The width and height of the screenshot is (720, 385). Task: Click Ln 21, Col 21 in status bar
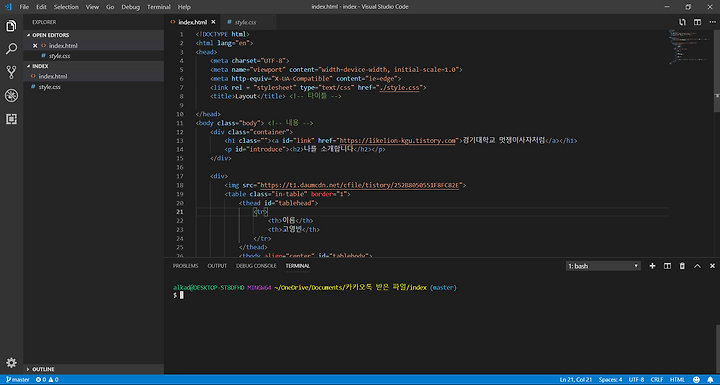click(x=575, y=379)
